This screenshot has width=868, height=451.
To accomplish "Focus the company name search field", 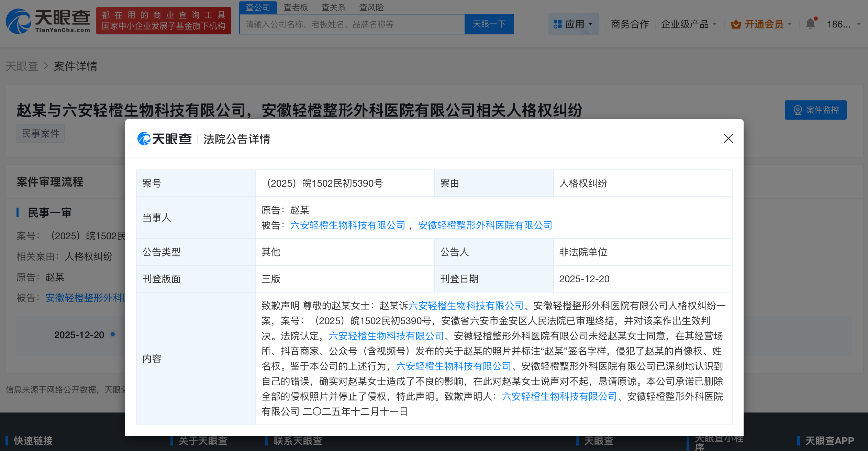I will (352, 24).
